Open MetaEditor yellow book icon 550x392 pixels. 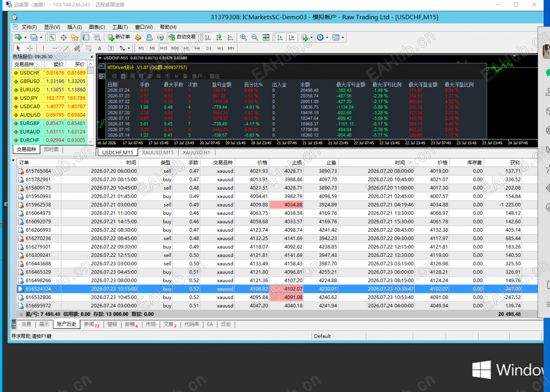point(137,37)
